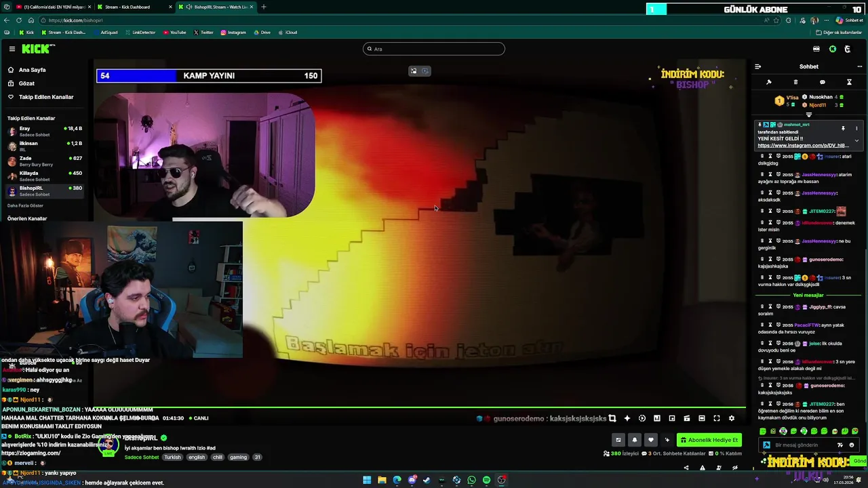Open Takip Edilen Kanallar in sidebar
Screen dimensions: 868x488
pos(41,97)
